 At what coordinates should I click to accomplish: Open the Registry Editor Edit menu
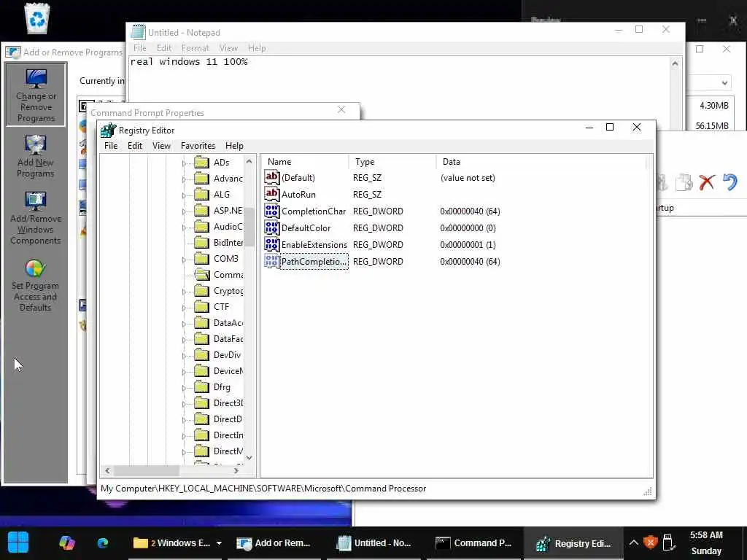tap(135, 146)
